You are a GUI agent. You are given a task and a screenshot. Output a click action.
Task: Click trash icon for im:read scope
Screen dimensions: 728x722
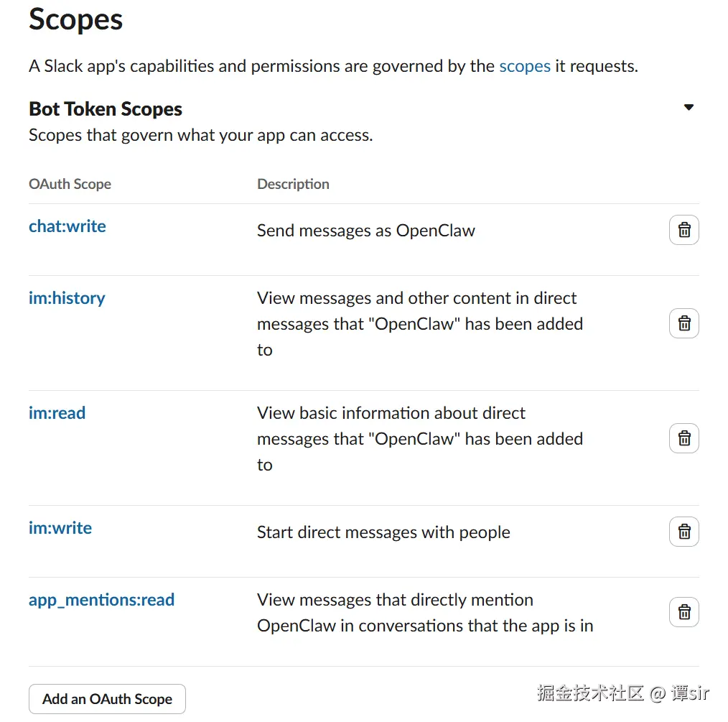683,438
